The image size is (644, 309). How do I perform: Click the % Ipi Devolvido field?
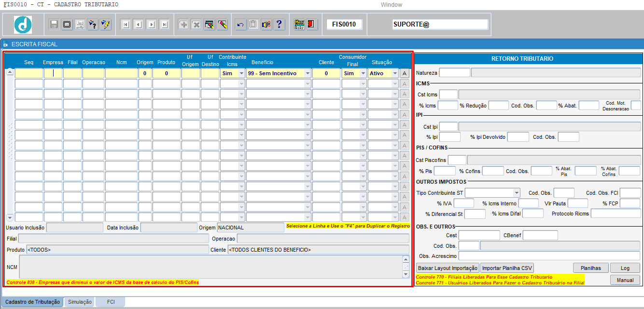point(518,137)
